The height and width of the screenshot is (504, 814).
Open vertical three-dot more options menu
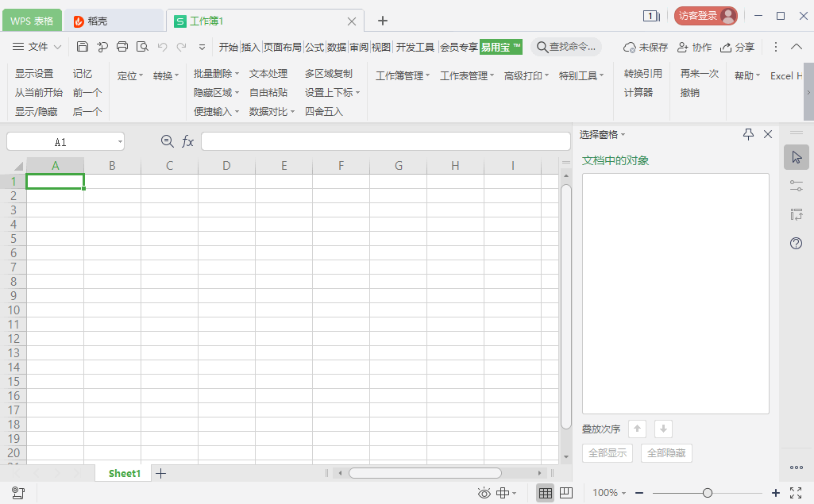[776, 47]
